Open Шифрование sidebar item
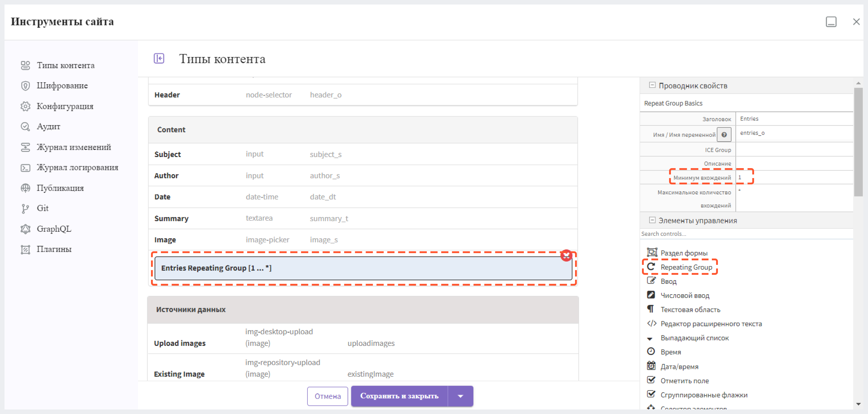The width and height of the screenshot is (868, 414). 62,86
